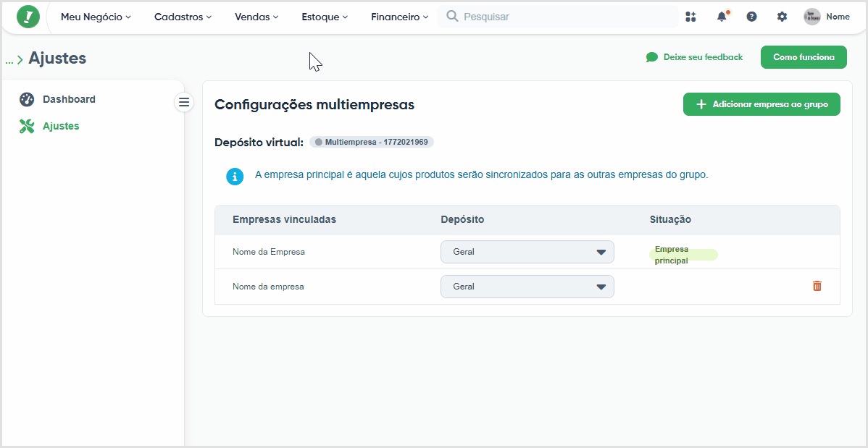Toggle the sidebar hamburger button
The image size is (868, 448).
click(x=184, y=102)
